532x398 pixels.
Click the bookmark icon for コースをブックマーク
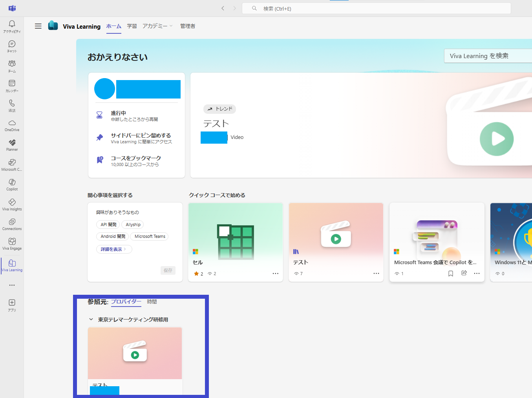point(100,160)
